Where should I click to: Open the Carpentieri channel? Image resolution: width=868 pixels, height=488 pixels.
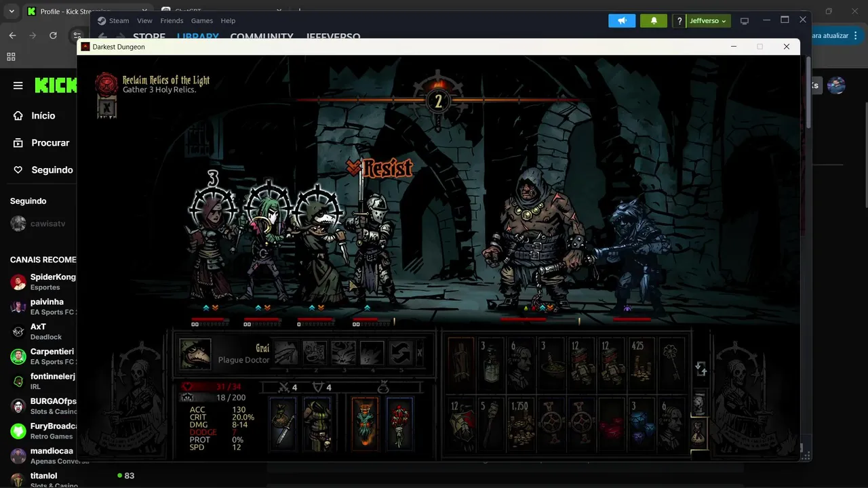point(43,357)
